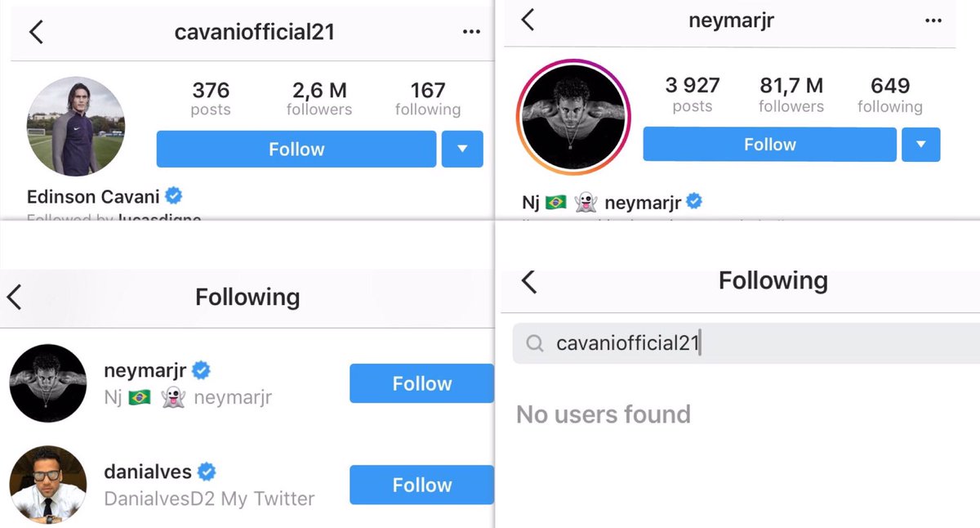View Cavani's 2,6 M followers
This screenshot has width=980, height=528.
point(319,98)
